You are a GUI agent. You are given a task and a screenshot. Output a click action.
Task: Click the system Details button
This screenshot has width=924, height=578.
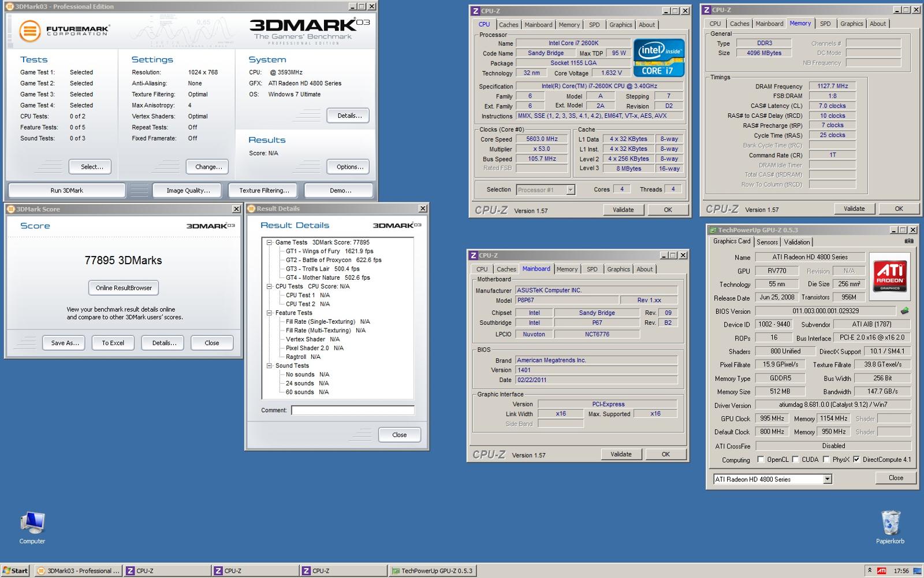click(x=349, y=116)
